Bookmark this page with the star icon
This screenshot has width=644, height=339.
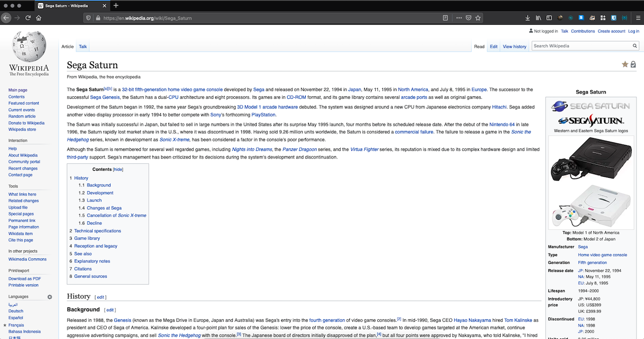click(478, 18)
